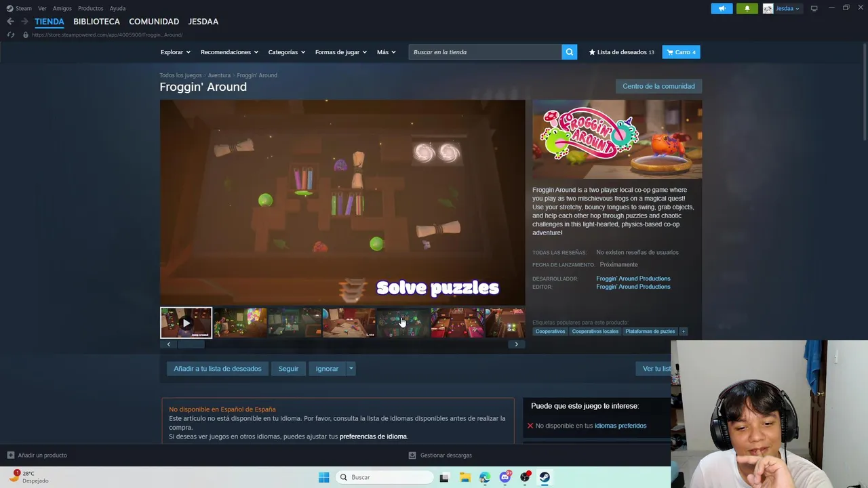The height and width of the screenshot is (488, 868).
Task: Switch to the TIENDA tab
Action: point(50,22)
